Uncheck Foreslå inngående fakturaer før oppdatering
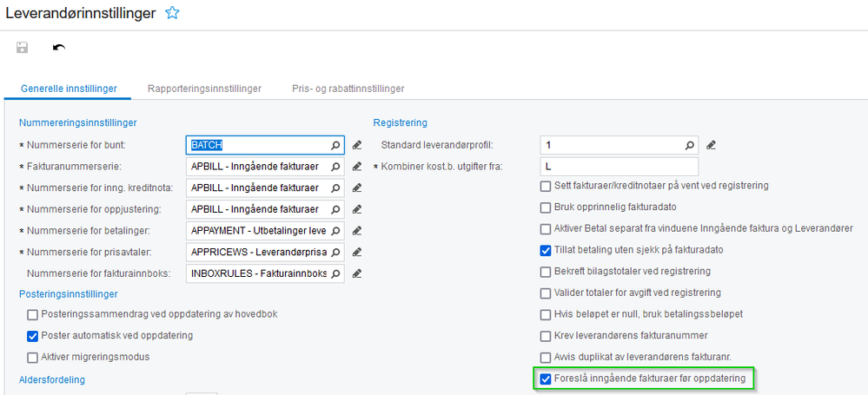The height and width of the screenshot is (395, 868). (546, 379)
